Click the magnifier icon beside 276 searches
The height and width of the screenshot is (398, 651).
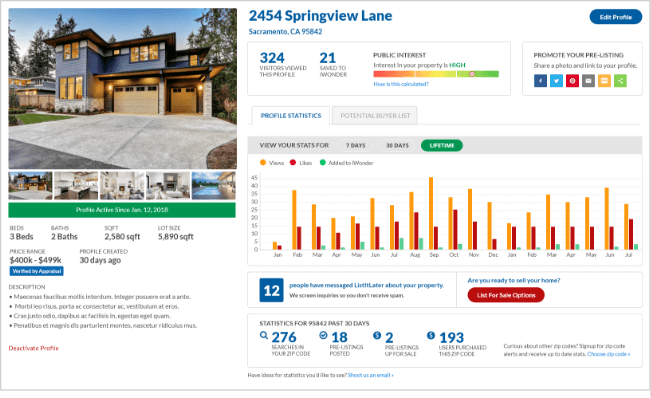coord(264,335)
